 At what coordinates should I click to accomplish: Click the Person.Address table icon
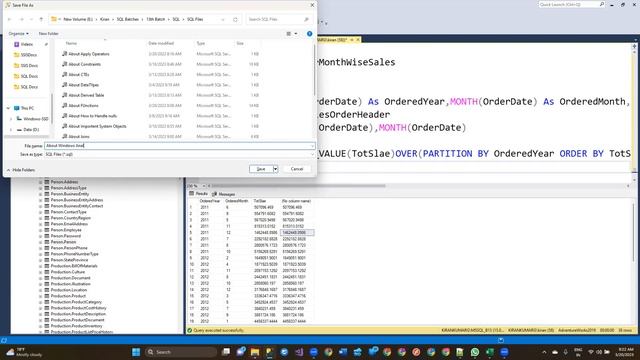(47, 182)
